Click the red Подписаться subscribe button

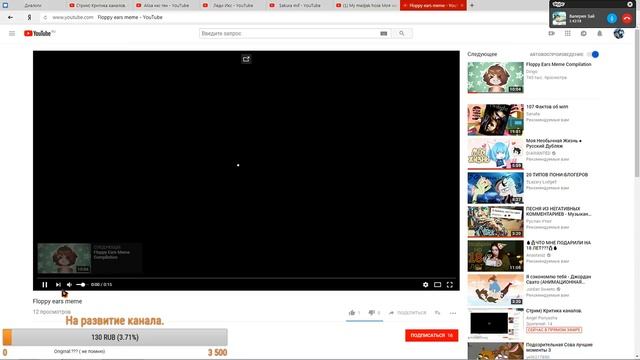[431, 335]
